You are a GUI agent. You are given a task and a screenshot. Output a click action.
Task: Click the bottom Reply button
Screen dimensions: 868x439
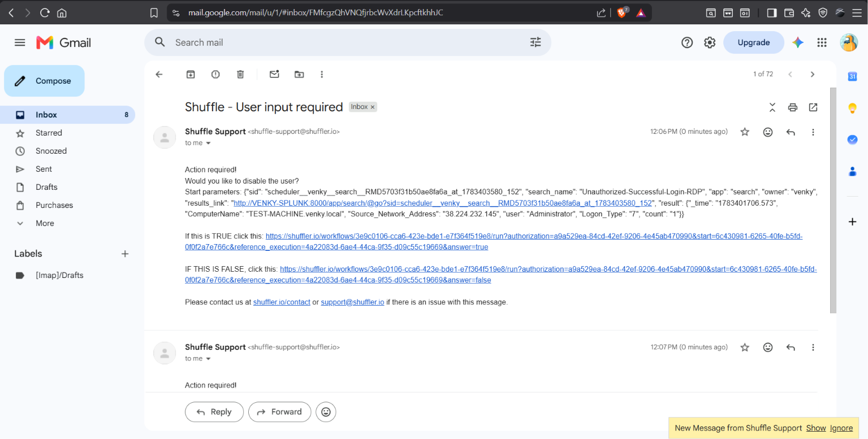click(x=214, y=412)
